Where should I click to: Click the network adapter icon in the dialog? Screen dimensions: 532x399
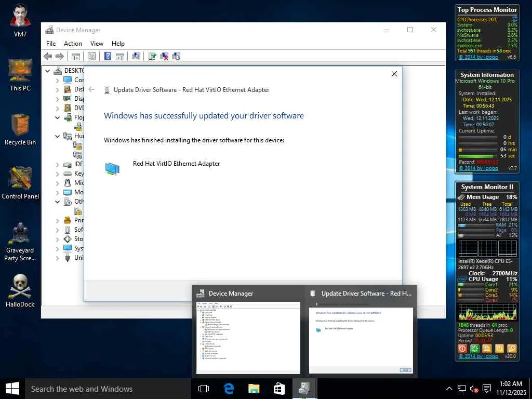[x=112, y=169]
